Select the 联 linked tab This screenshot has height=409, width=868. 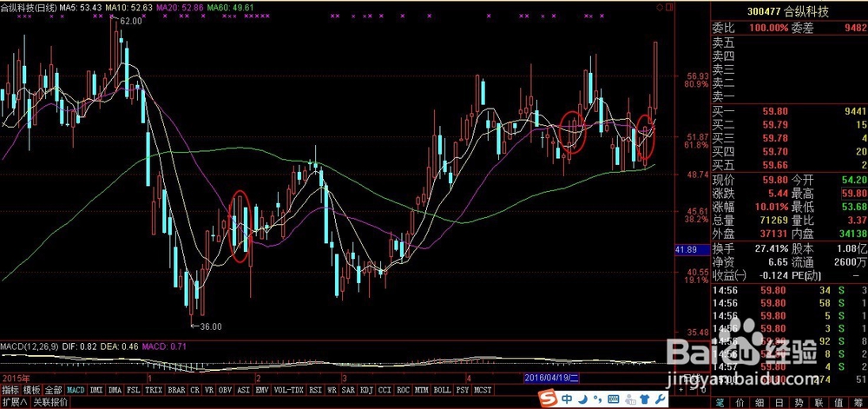(x=819, y=403)
